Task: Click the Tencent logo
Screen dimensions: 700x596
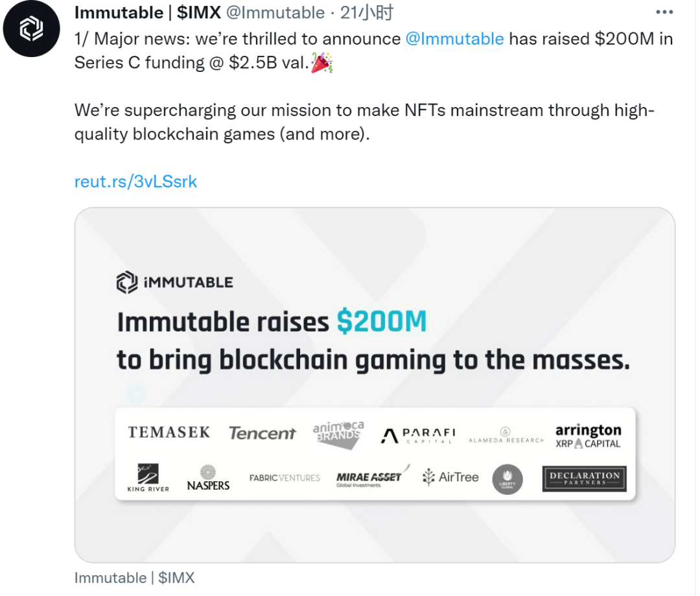Action: pos(262,433)
